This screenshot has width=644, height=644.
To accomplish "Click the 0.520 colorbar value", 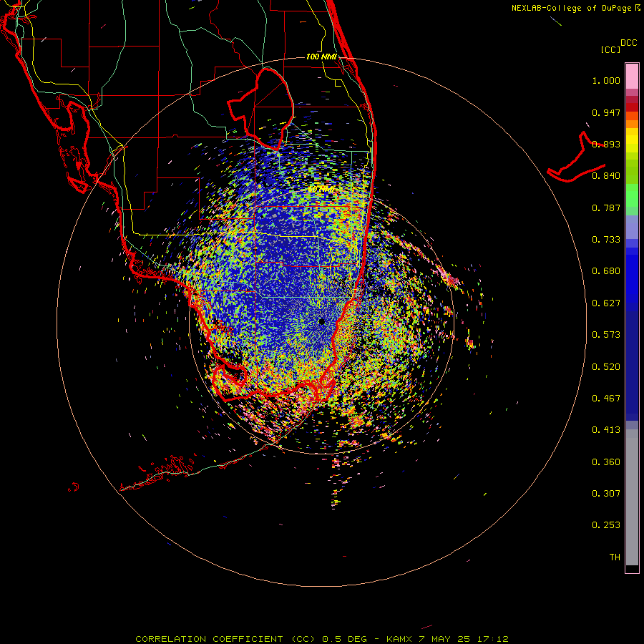I will [x=606, y=367].
